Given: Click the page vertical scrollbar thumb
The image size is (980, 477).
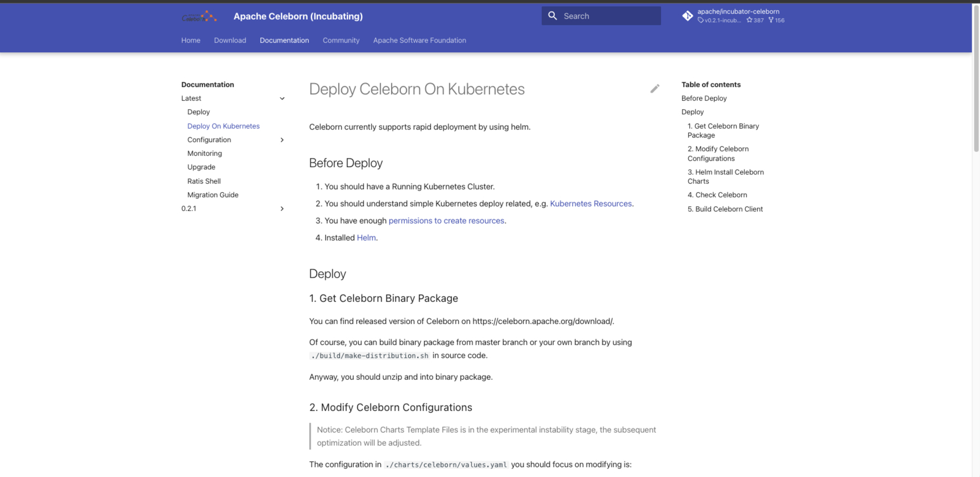Looking at the screenshot, I should [976, 78].
